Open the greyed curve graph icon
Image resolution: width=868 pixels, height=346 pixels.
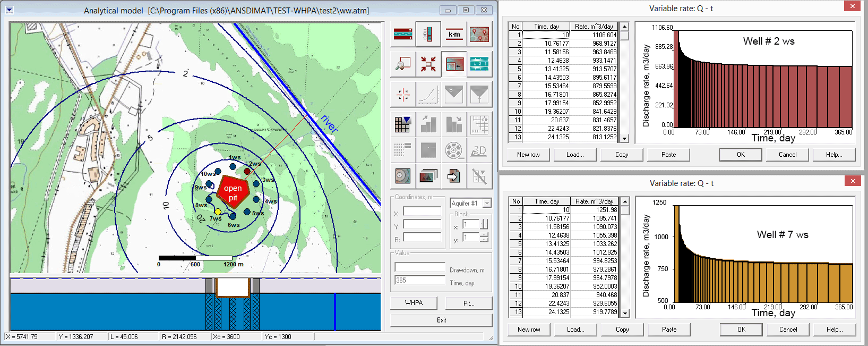[x=428, y=95]
